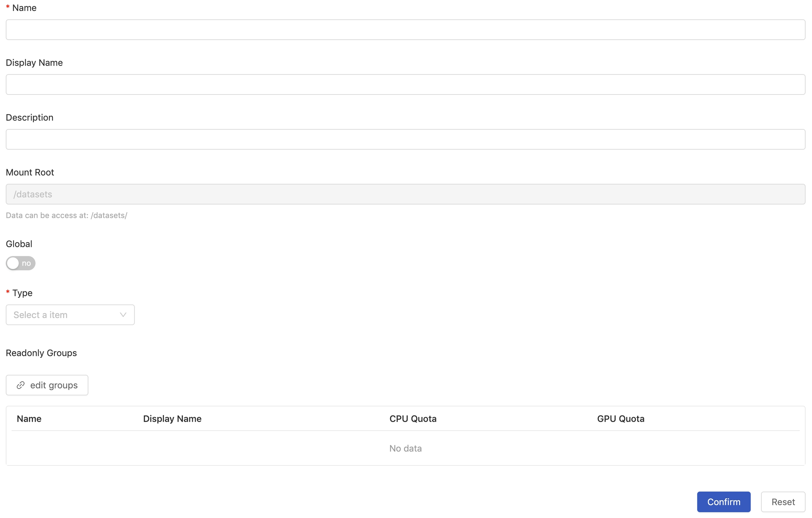Click the Display Name table column header

coord(172,419)
